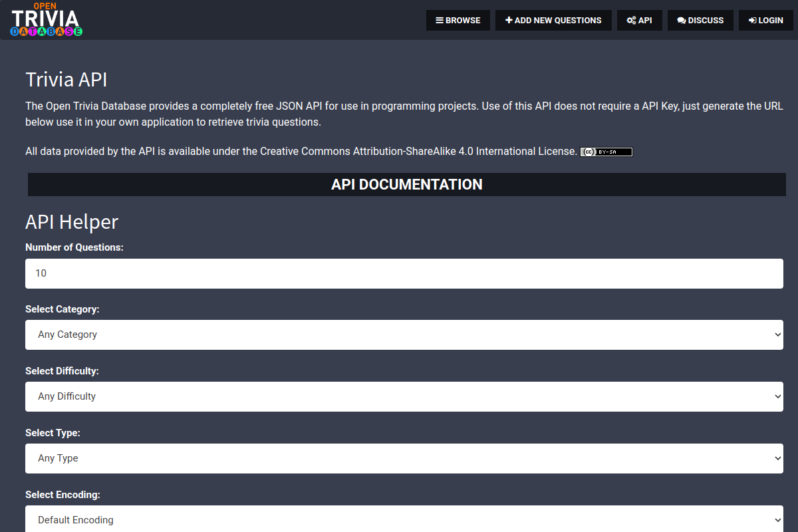The height and width of the screenshot is (532, 798).
Task: Click the Open Trivia Database logo
Action: 47,19
